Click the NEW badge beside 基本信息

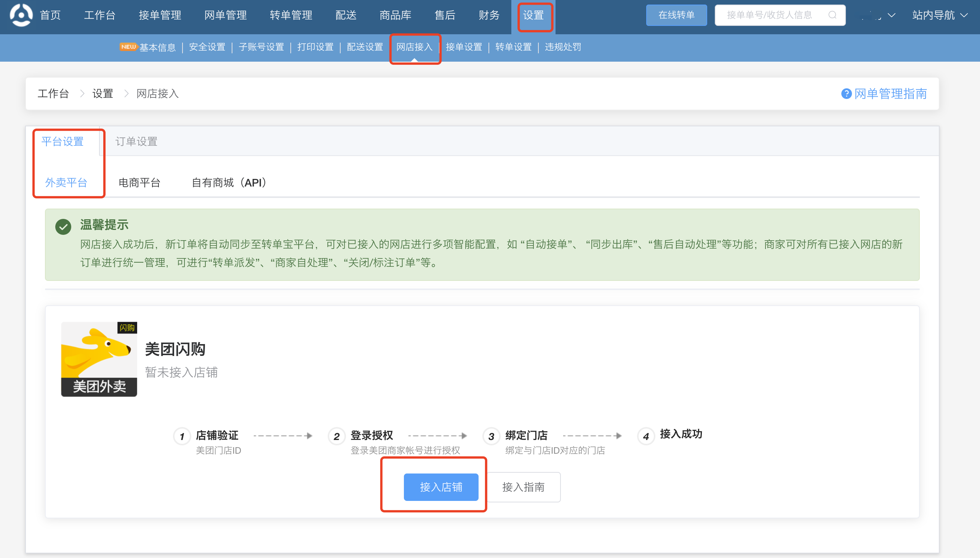click(128, 47)
